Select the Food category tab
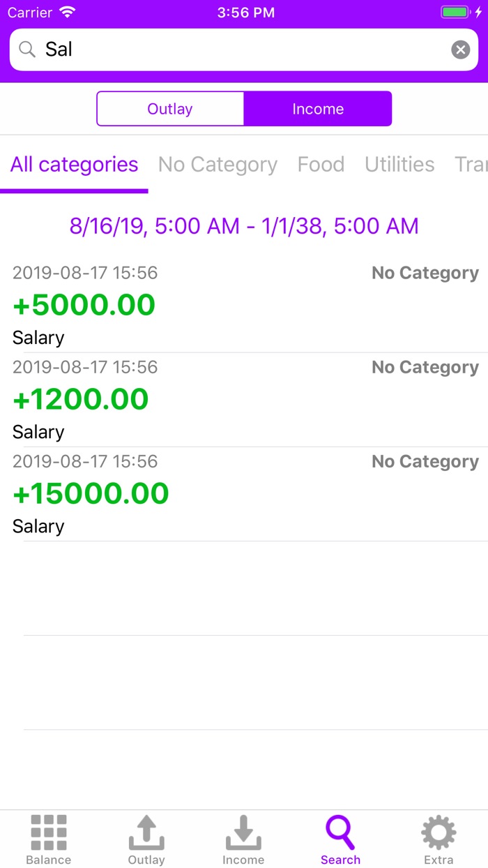The image size is (488, 868). coord(321,165)
